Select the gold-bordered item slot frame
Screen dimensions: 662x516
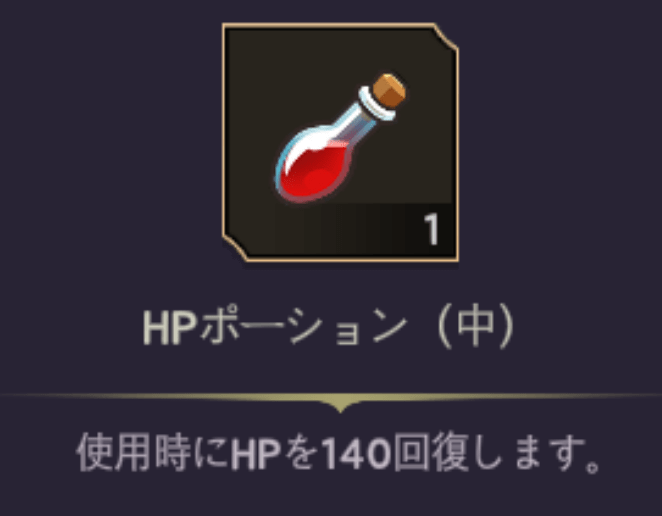click(x=340, y=142)
